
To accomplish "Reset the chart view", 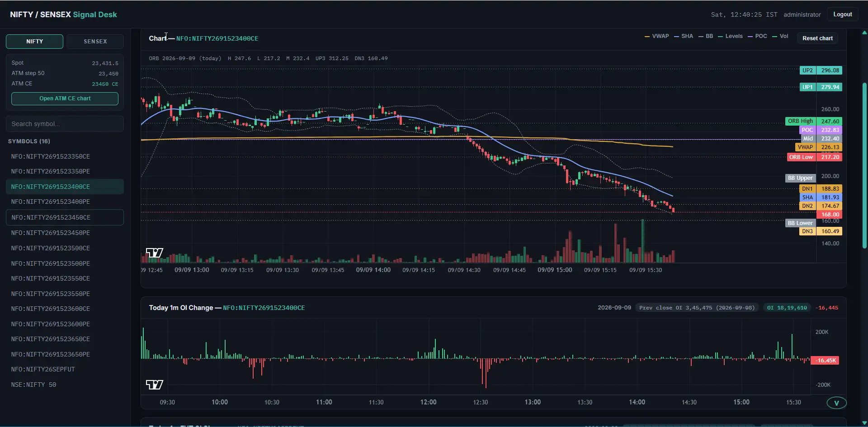I will [x=817, y=38].
